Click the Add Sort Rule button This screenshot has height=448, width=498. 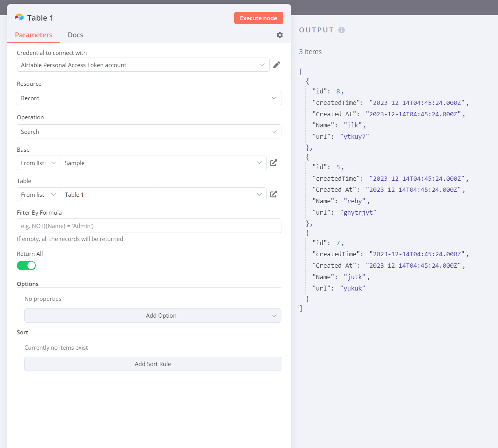[153, 364]
